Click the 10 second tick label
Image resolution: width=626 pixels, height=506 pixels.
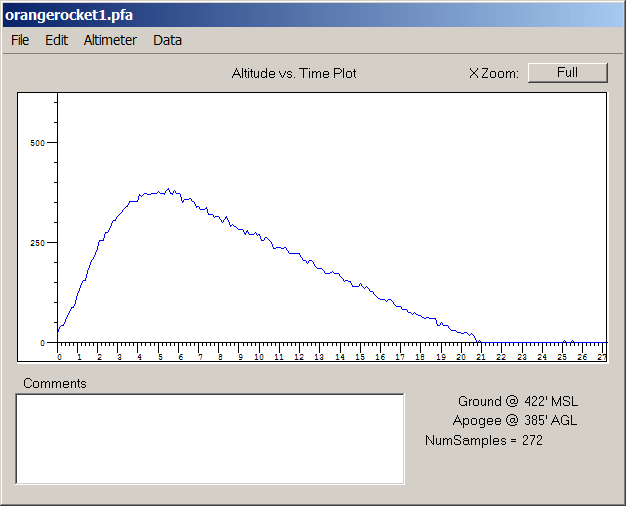click(x=259, y=357)
